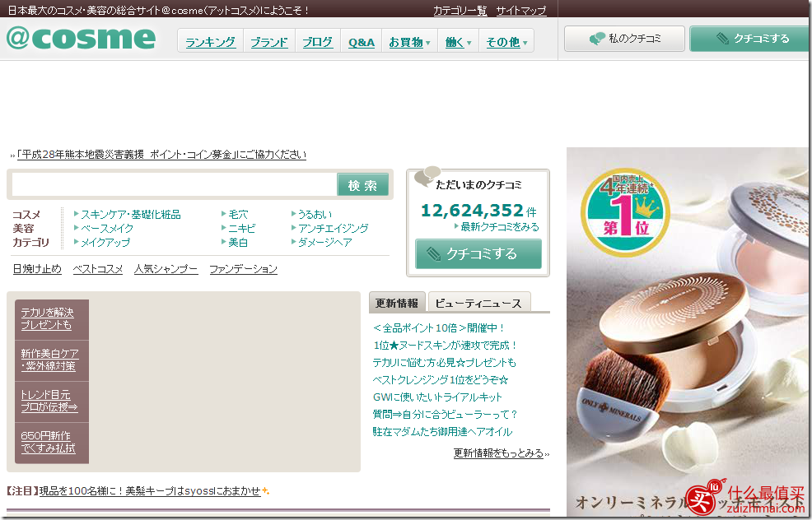Click the 私のクチコミ button
The height and width of the screenshot is (520, 812).
pyautogui.click(x=624, y=39)
